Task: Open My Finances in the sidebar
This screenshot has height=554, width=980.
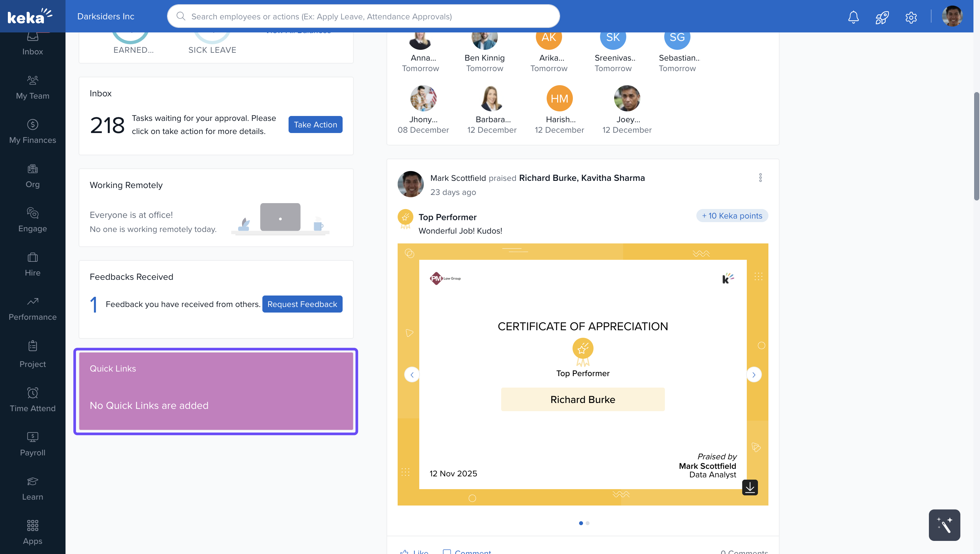Action: coord(32,131)
